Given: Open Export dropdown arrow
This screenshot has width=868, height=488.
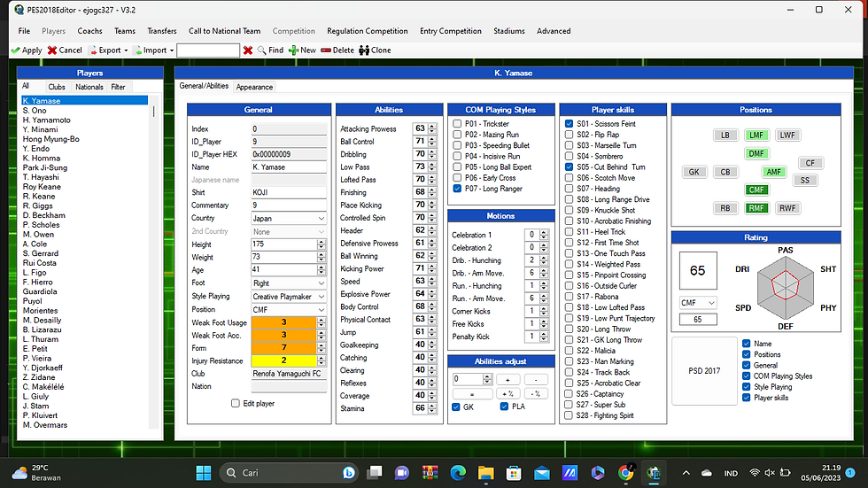Looking at the screenshot, I should point(126,50).
